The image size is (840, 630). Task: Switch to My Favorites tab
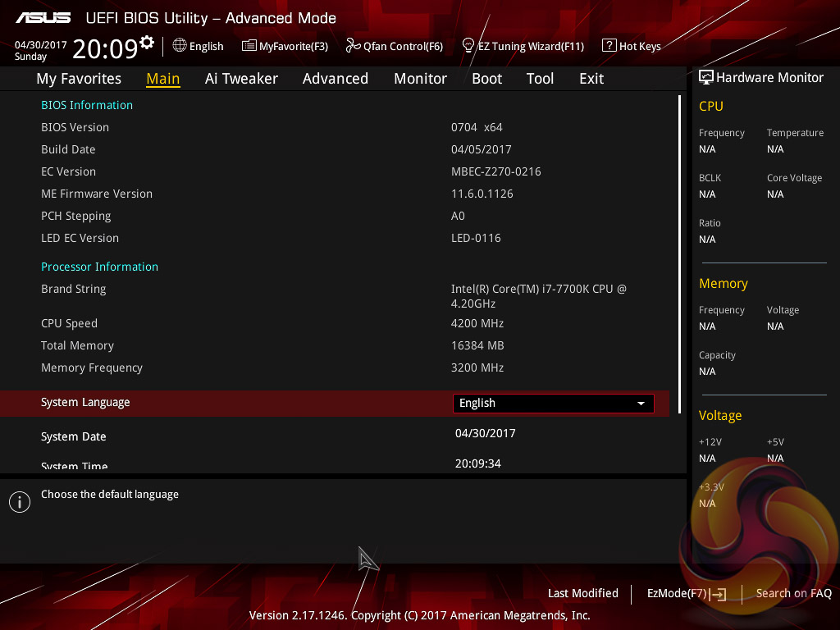(79, 79)
